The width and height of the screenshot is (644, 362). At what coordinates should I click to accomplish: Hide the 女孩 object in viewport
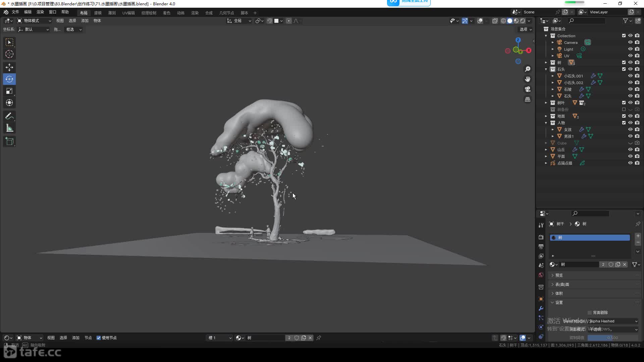(x=630, y=129)
